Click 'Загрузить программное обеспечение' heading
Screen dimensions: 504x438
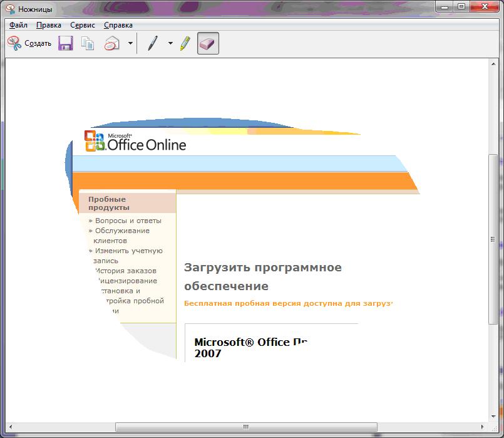(x=263, y=276)
